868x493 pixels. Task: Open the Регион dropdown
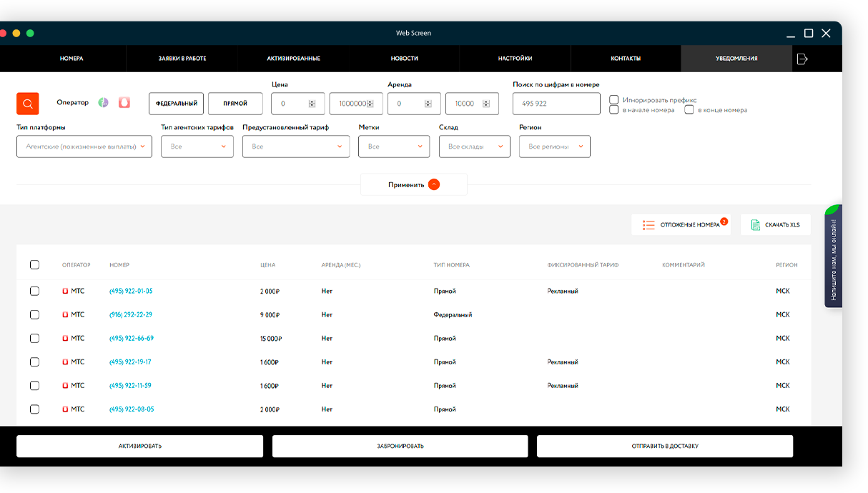point(555,146)
